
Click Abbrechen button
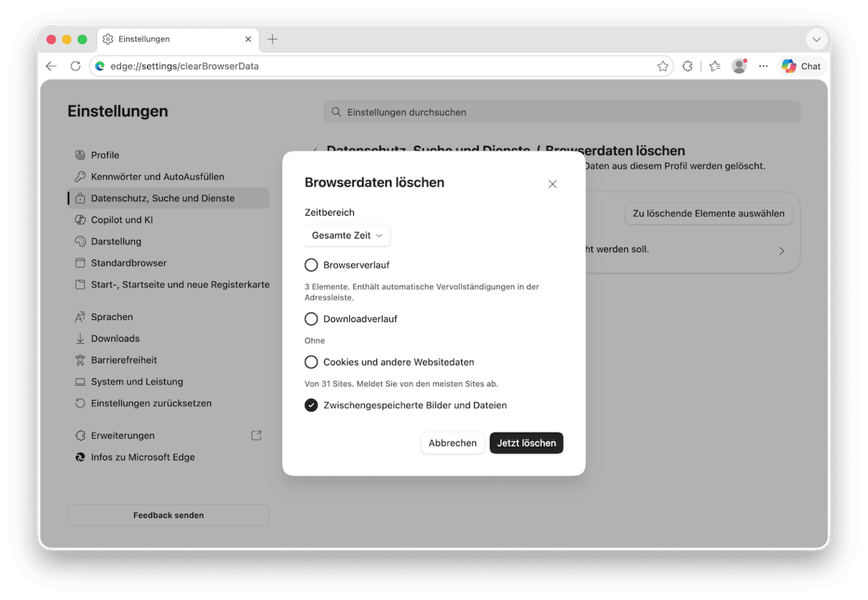tap(453, 443)
